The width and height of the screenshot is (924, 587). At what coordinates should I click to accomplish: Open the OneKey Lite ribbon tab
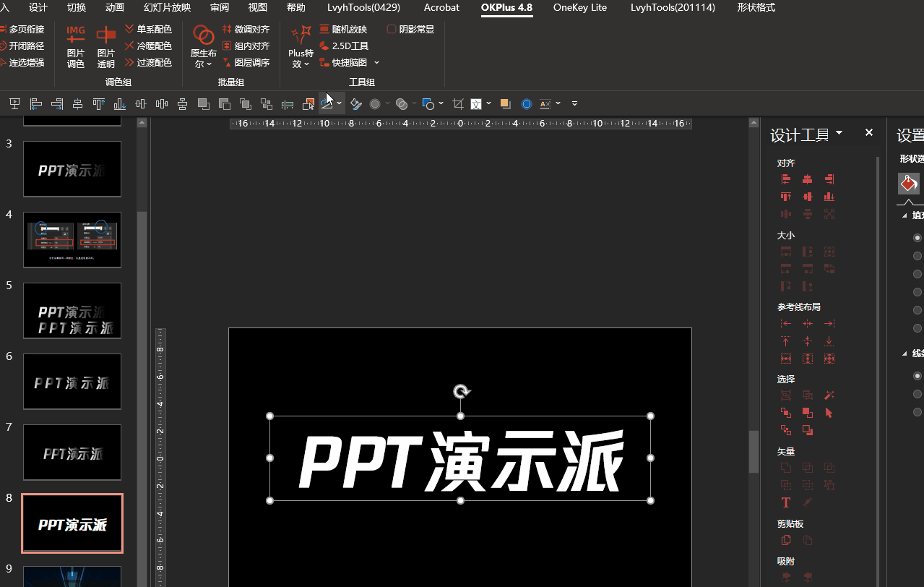coord(580,7)
